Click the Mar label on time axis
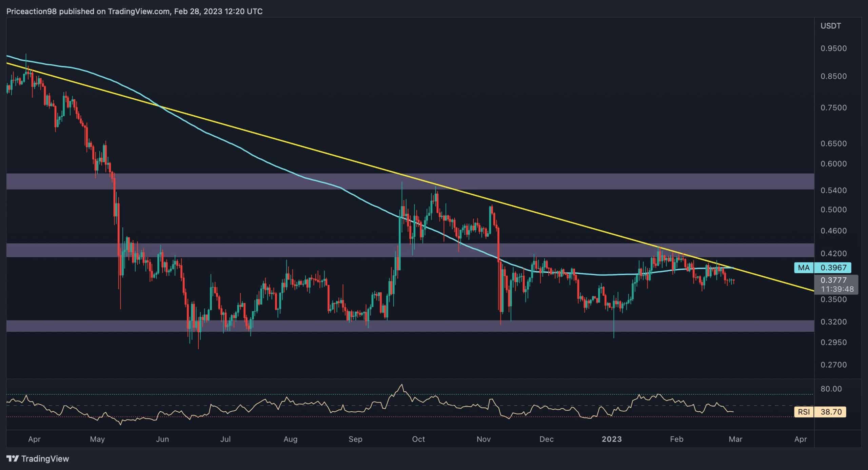This screenshot has width=868, height=470. (735, 439)
